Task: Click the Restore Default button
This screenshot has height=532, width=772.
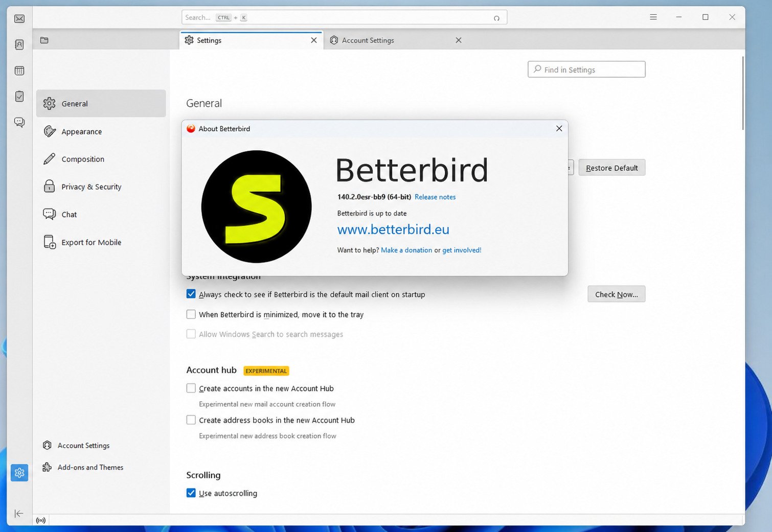Action: 612,168
